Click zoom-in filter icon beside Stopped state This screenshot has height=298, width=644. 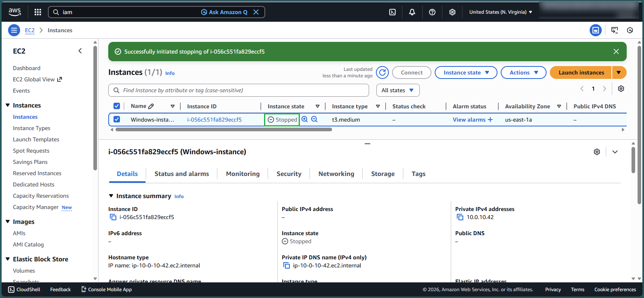(x=305, y=119)
